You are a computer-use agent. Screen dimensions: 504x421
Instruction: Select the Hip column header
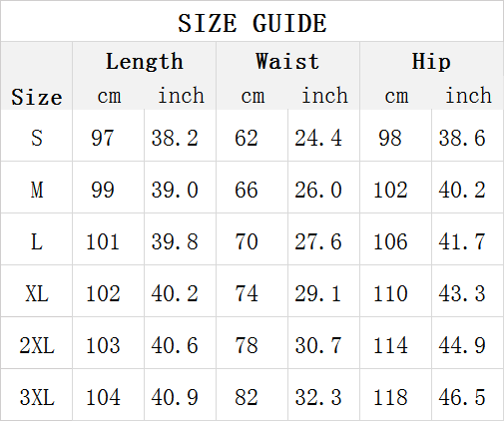coord(431,62)
